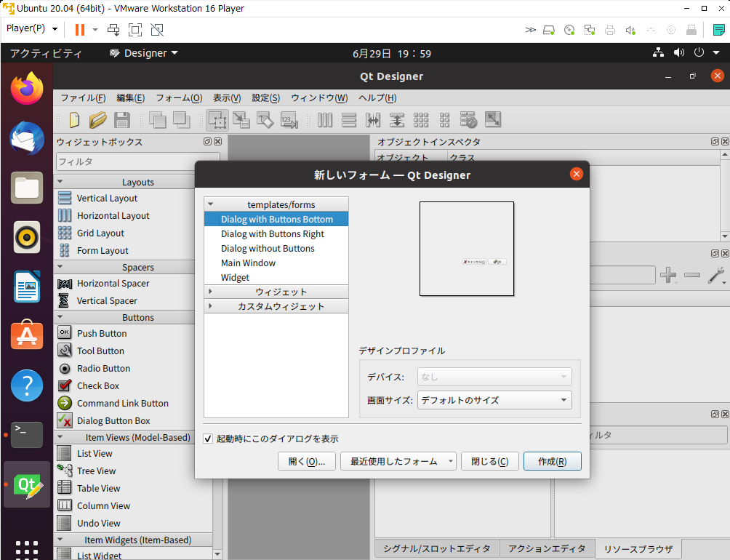Select the Edit Signals/Slots mode icon
Image resolution: width=730 pixels, height=560 pixels.
coord(241,120)
